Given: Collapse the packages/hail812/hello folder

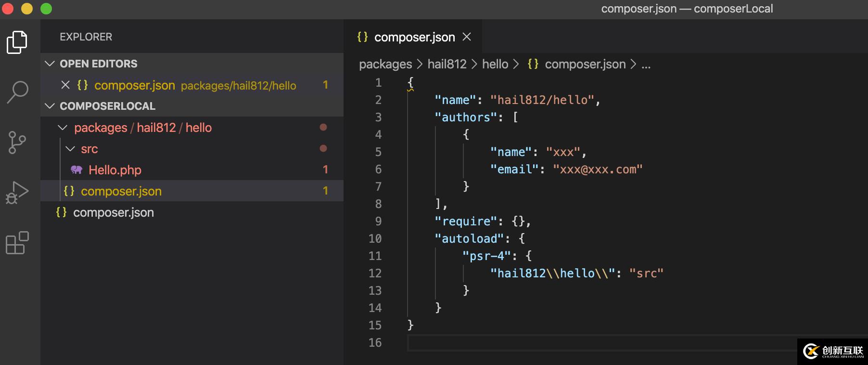Looking at the screenshot, I should pos(63,128).
